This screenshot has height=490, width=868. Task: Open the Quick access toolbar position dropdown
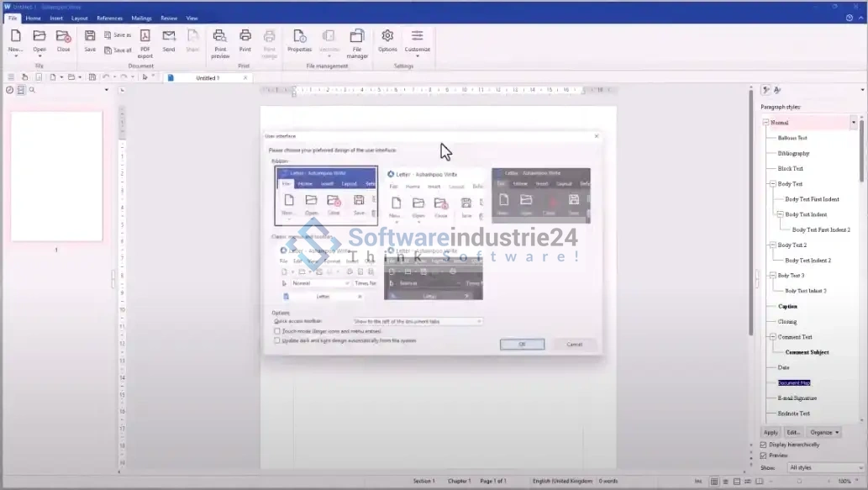[x=418, y=321]
